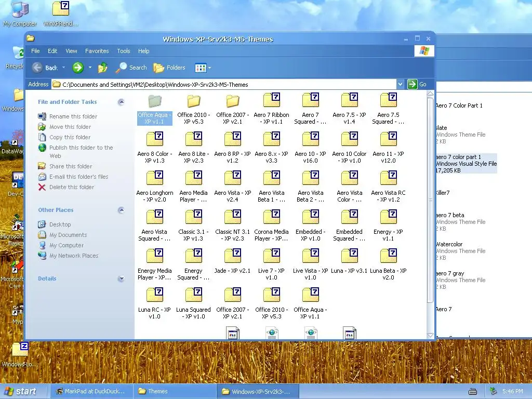Viewport: 532px width, 399px height.
Task: Collapse the File and Folder Tasks section
Action: coord(121,102)
